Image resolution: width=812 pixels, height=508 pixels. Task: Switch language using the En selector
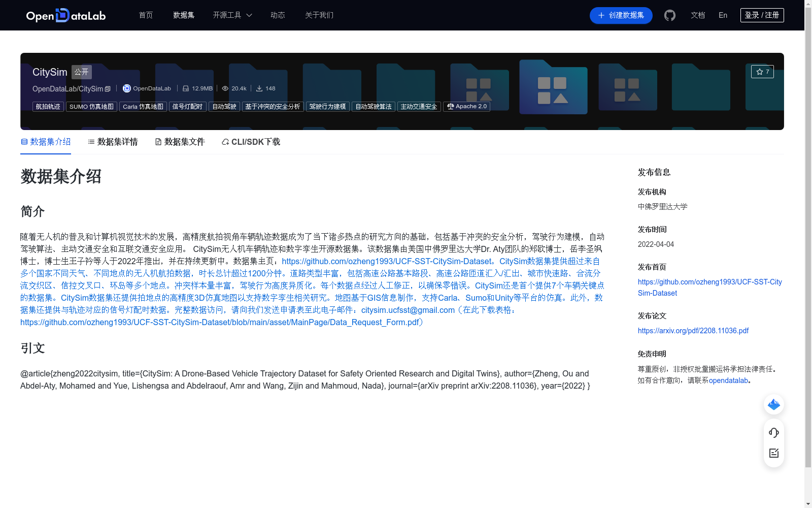click(722, 15)
